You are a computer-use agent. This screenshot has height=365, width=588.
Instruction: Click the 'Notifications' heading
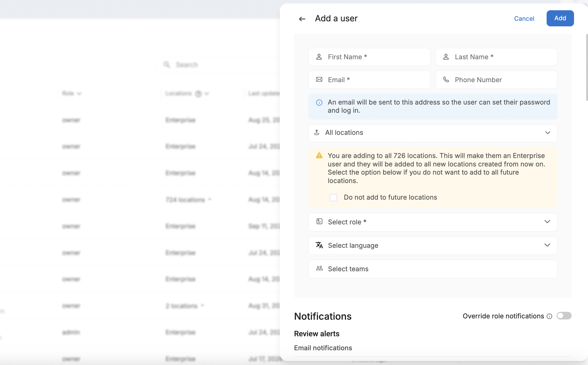(323, 316)
